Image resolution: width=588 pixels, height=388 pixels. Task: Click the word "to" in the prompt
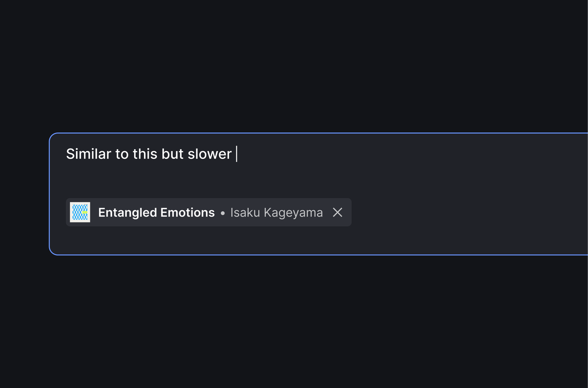(122, 154)
